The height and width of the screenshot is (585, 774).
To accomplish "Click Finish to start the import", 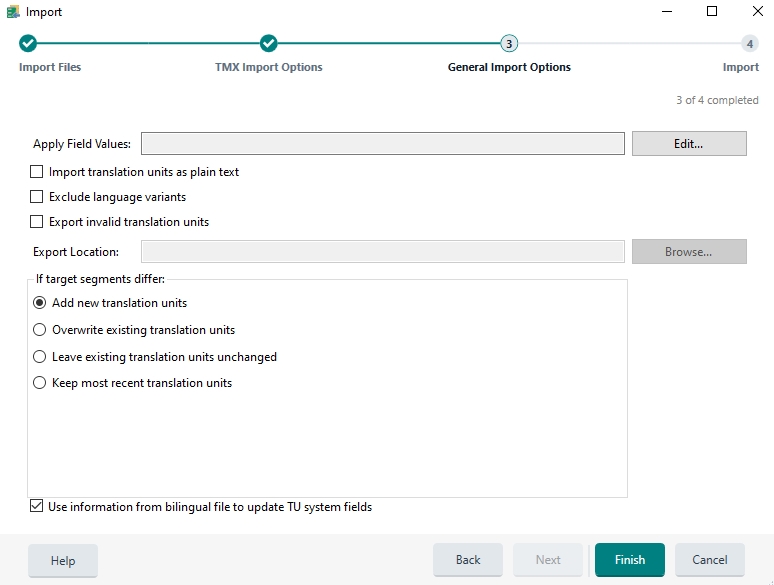I will (630, 560).
